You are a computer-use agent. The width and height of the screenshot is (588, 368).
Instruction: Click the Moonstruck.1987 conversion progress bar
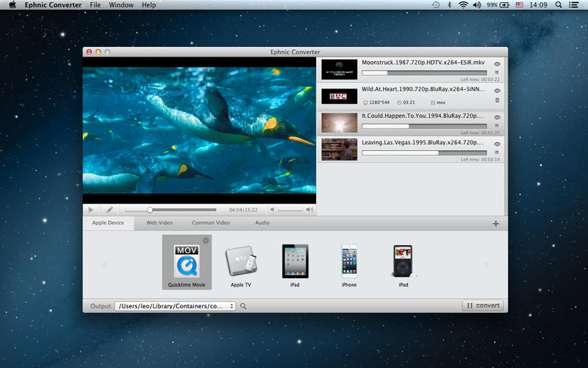click(x=424, y=73)
